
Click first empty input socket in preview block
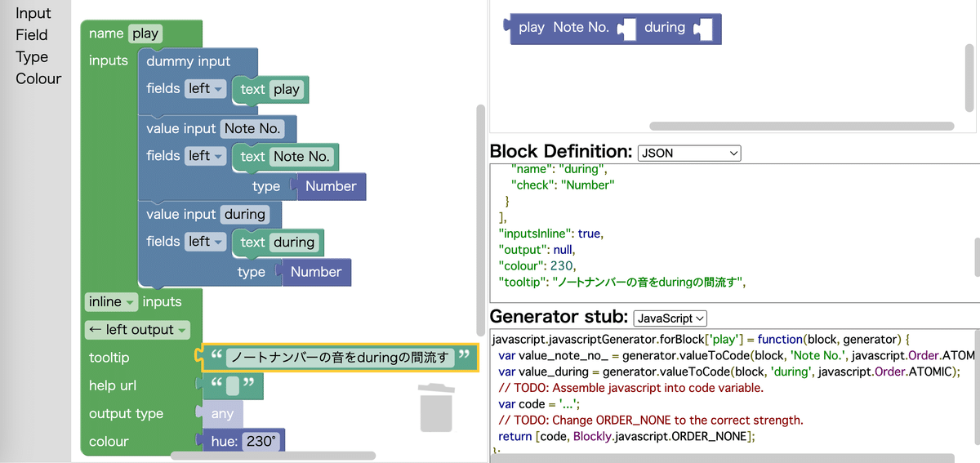click(628, 29)
